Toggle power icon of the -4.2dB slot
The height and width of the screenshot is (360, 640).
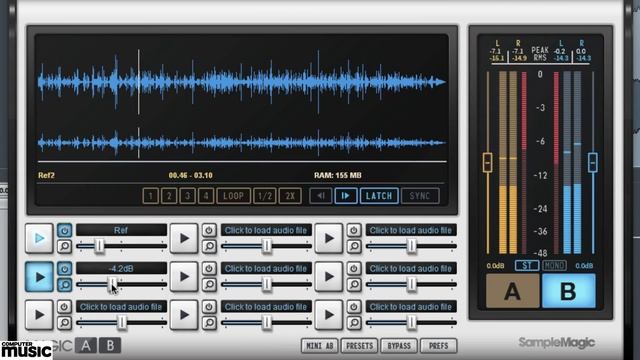(x=64, y=269)
